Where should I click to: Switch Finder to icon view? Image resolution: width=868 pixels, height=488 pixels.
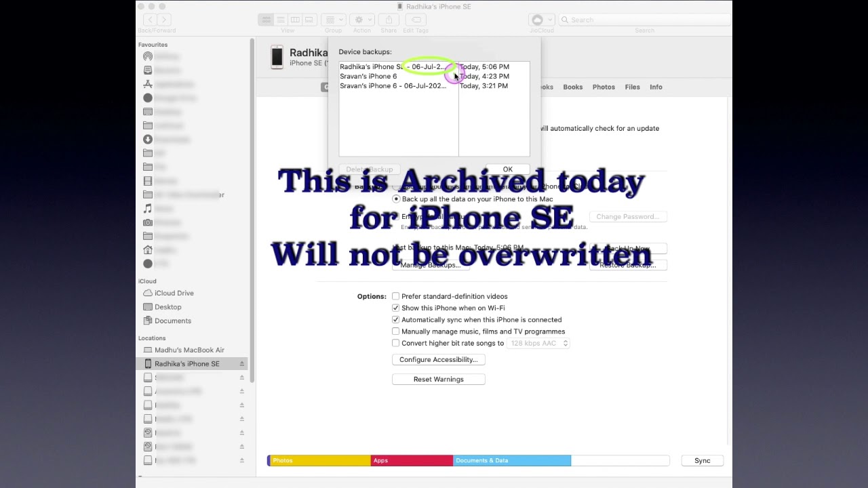tap(267, 20)
